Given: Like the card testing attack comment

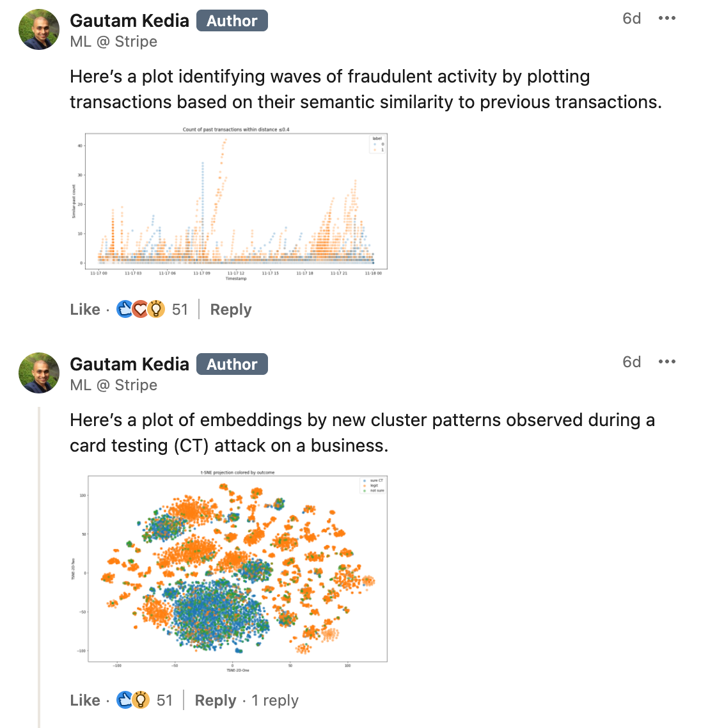Looking at the screenshot, I should pos(85,700).
